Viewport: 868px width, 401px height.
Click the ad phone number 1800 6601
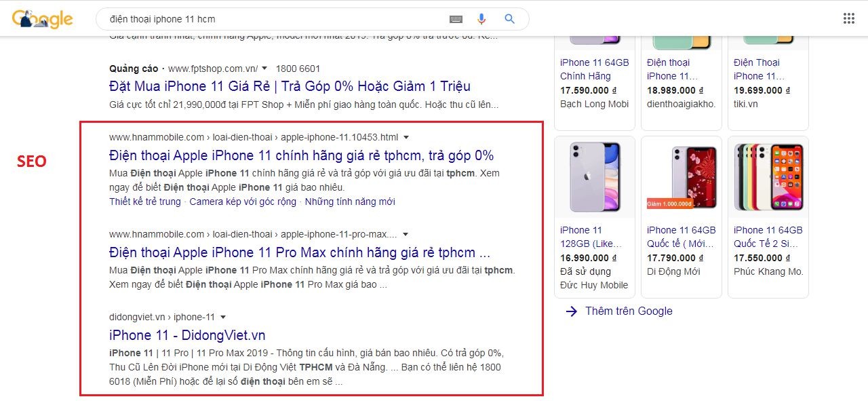pyautogui.click(x=298, y=69)
